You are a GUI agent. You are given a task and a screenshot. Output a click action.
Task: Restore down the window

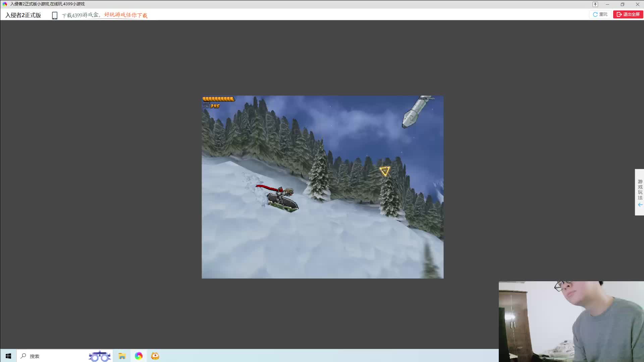[x=622, y=4]
